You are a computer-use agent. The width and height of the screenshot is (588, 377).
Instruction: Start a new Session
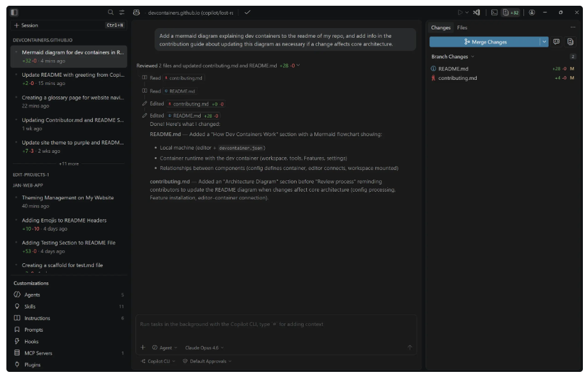26,26
